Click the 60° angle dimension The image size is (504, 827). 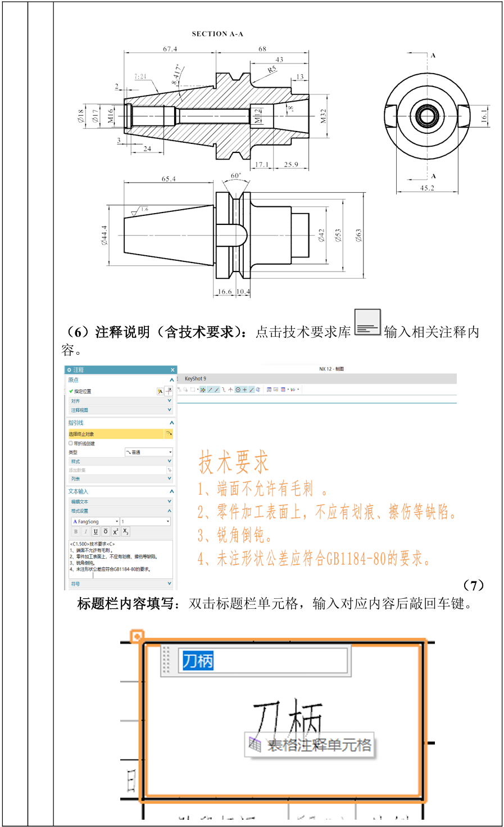pos(236,175)
